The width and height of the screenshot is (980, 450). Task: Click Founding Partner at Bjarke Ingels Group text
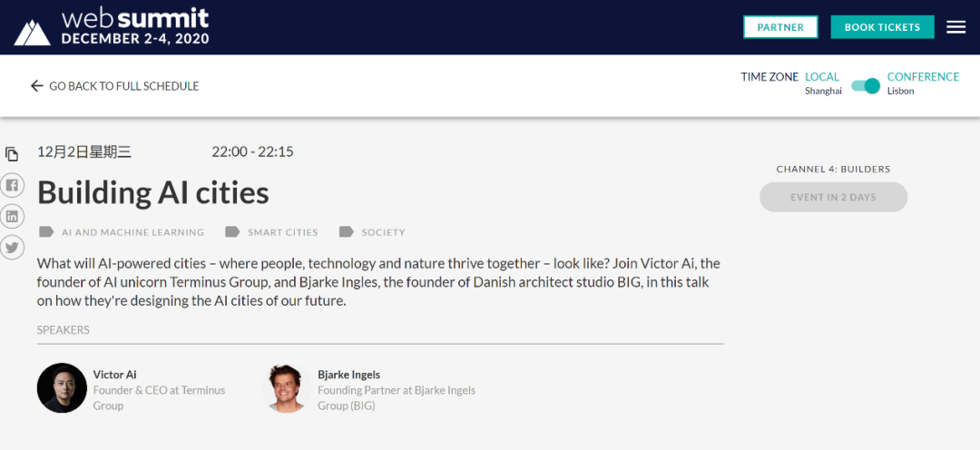(x=397, y=398)
